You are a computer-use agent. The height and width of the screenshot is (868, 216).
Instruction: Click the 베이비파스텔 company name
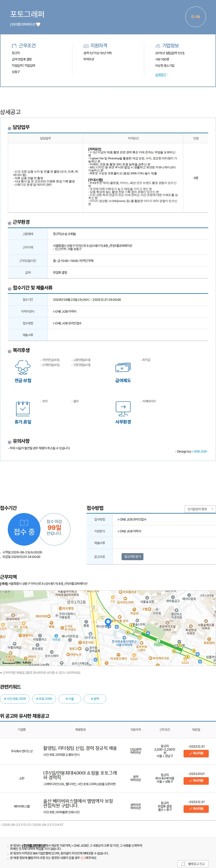coord(22,806)
